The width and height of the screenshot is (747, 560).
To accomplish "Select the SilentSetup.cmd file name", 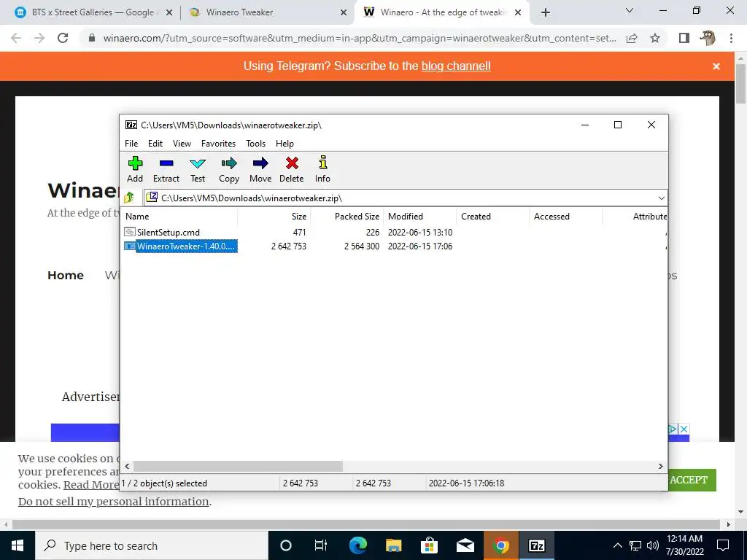I will (x=169, y=233).
